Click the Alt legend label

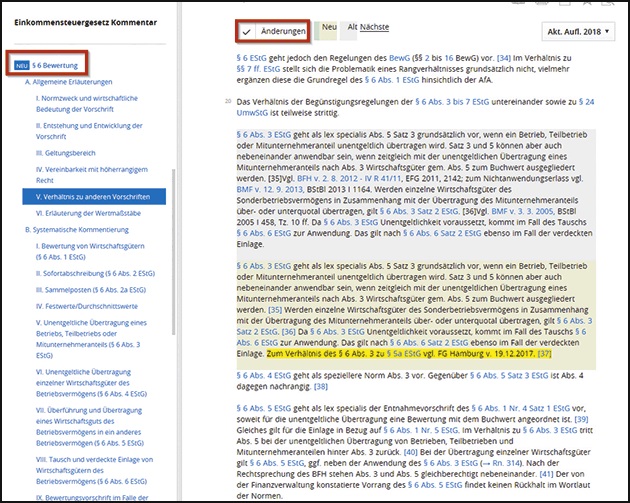(352, 28)
